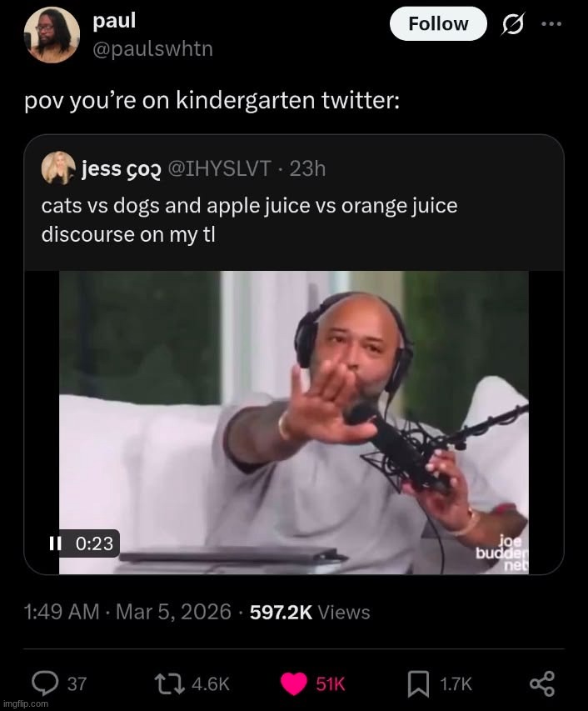Pause the video using the pause control
Viewport: 588px width, 711px height.
pyautogui.click(x=55, y=543)
